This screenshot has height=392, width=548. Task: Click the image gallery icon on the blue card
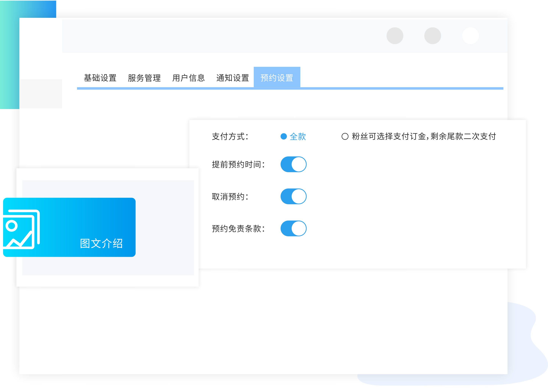click(x=21, y=229)
